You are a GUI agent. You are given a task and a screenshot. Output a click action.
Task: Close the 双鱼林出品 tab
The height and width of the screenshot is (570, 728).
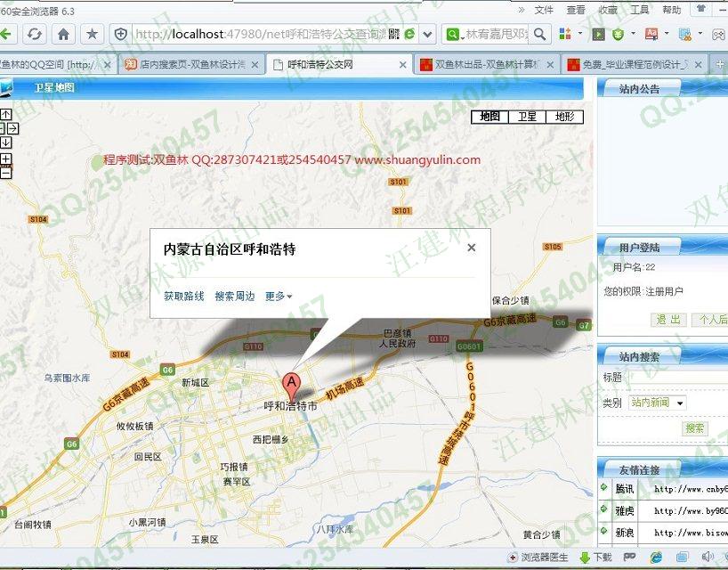pos(550,65)
